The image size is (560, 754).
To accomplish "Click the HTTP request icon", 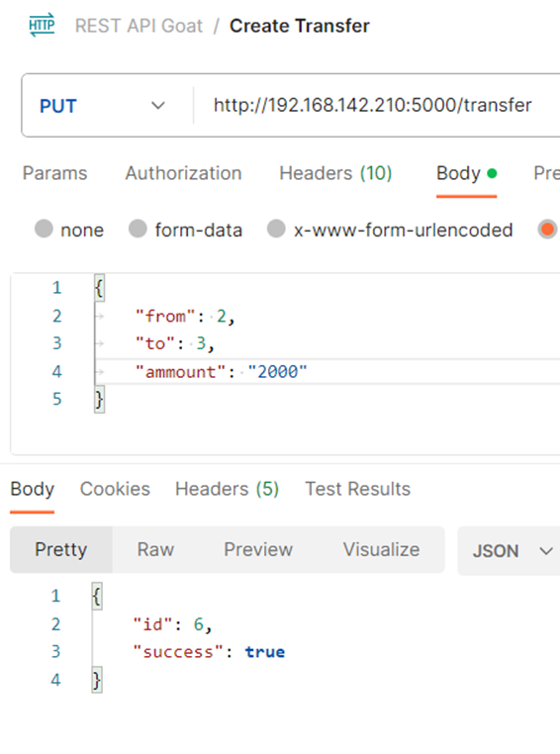I will pos(42,26).
